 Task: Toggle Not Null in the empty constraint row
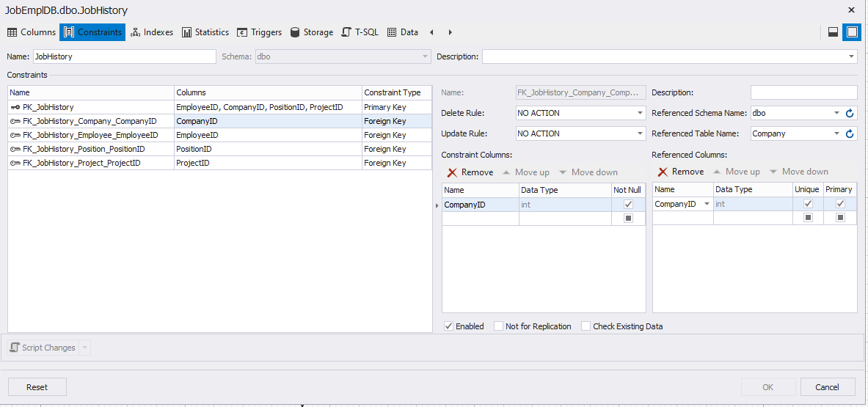tap(628, 218)
